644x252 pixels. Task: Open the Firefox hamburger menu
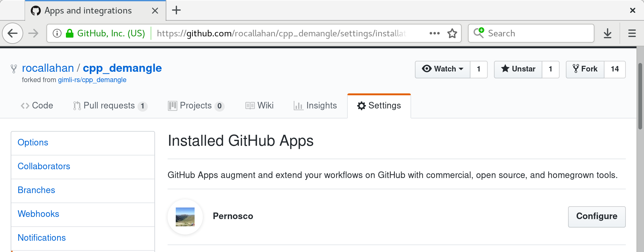tap(632, 33)
